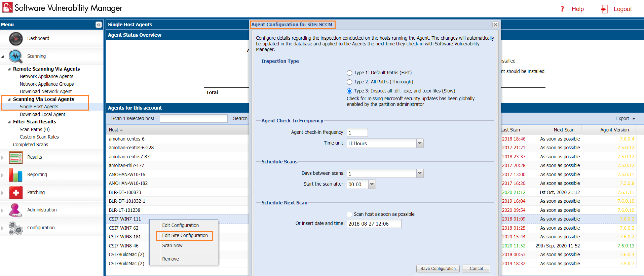Collapse Scanning Via Local Agents tree node

pyautogui.click(x=9, y=100)
